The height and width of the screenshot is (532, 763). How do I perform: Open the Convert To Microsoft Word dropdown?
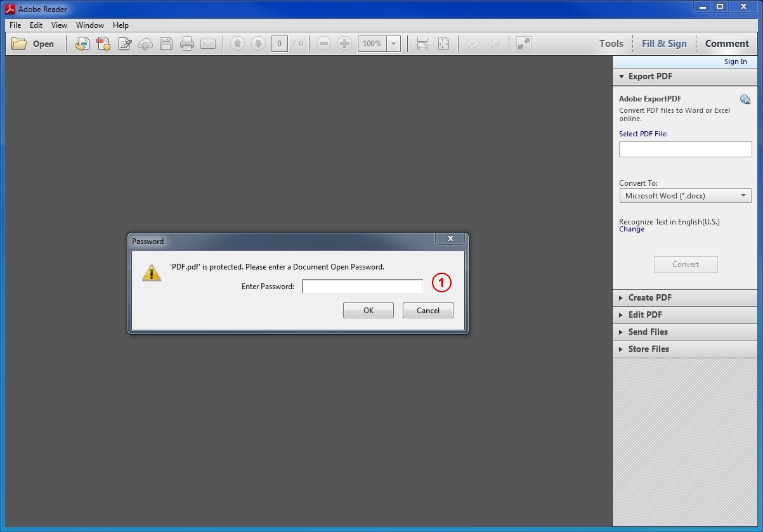coord(685,196)
